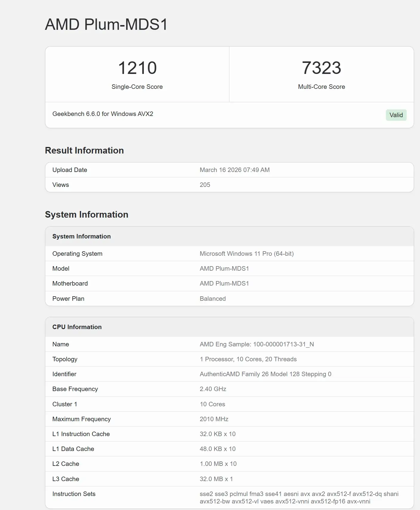Click the Valid status badge
420x510 pixels.
tap(396, 115)
